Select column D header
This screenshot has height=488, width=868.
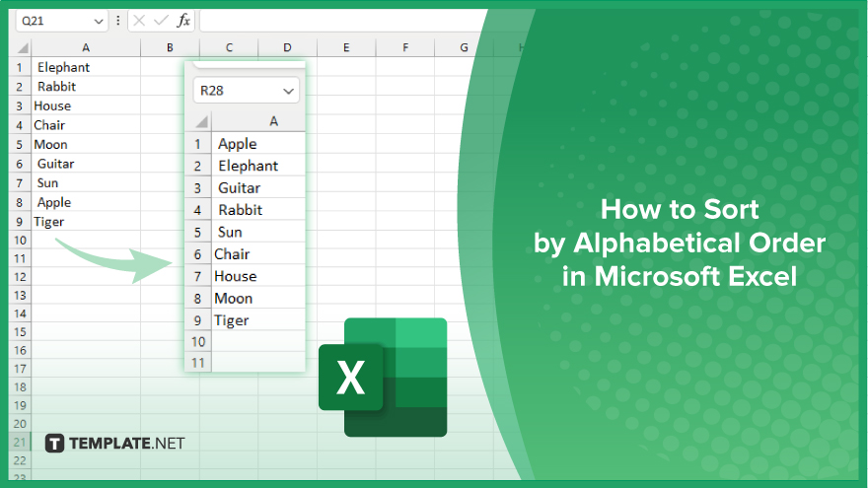pos(287,47)
